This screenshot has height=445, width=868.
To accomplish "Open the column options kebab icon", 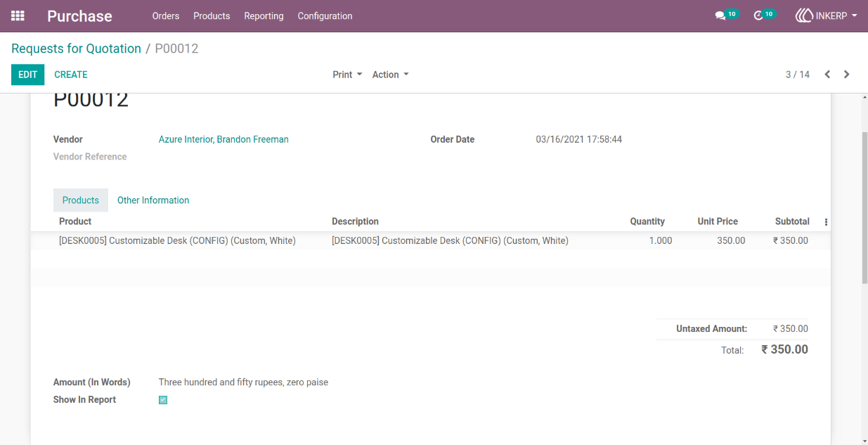I will point(826,222).
